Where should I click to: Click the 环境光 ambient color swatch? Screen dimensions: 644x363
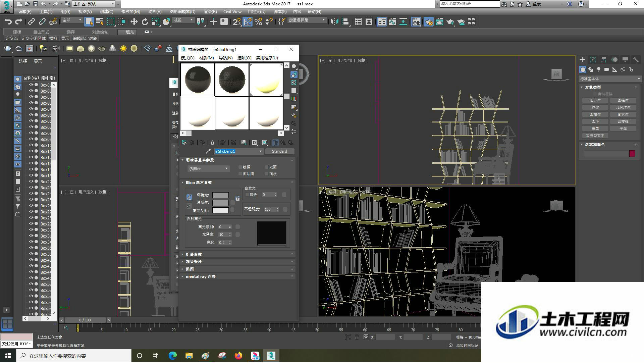pyautogui.click(x=220, y=195)
